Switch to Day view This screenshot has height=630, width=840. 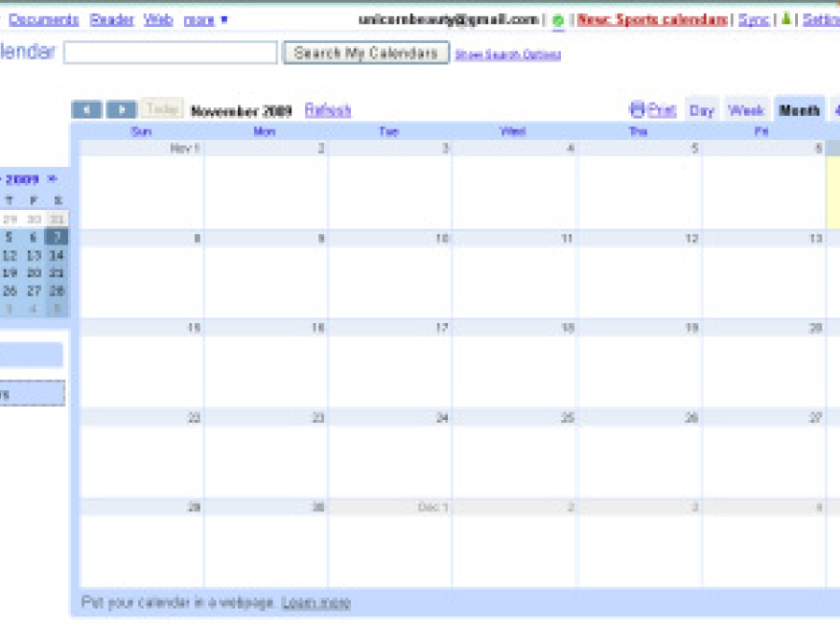(x=702, y=109)
